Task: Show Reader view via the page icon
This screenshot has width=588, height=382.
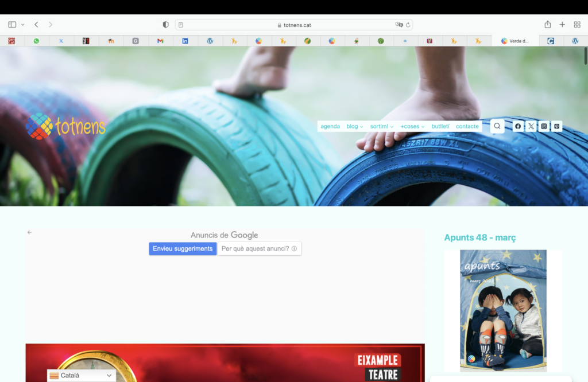Action: point(181,25)
